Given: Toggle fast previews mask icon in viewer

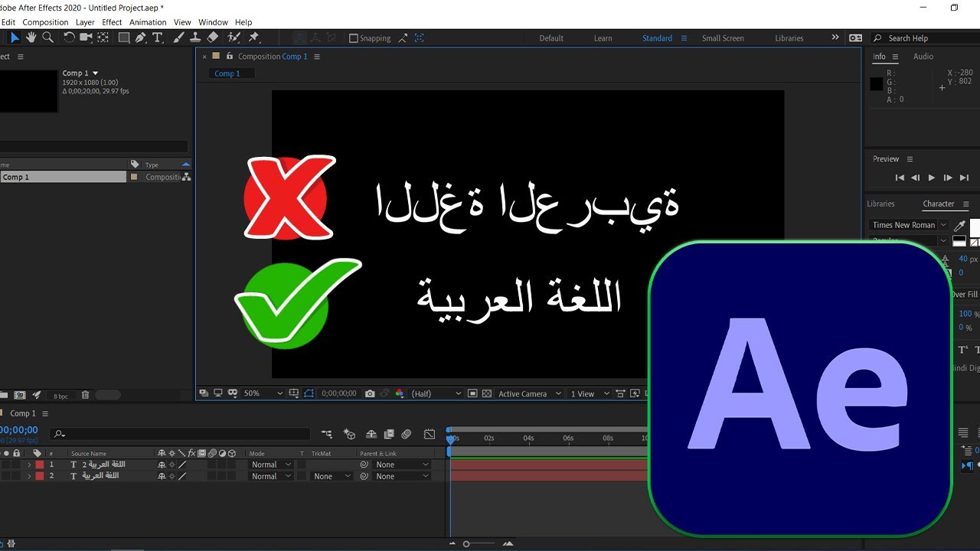Looking at the screenshot, I should click(231, 393).
